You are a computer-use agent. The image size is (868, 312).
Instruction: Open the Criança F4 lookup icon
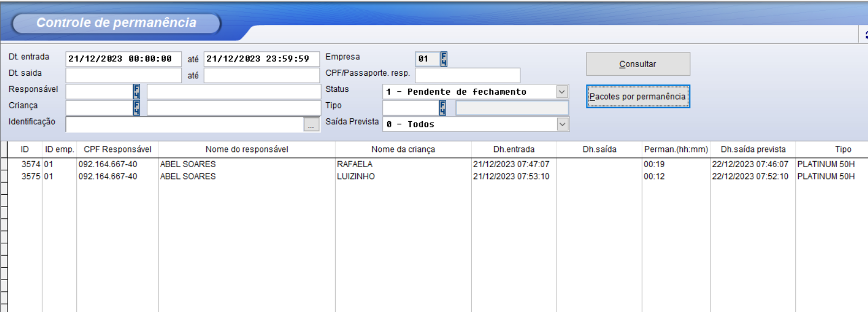pyautogui.click(x=136, y=108)
